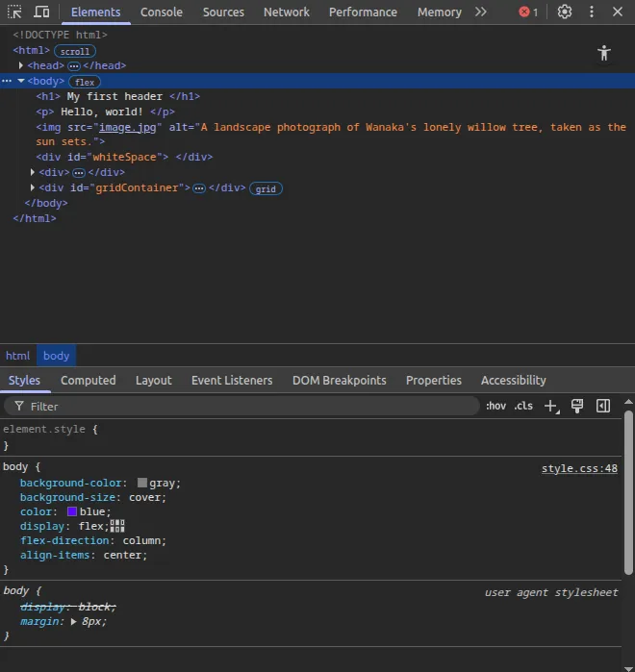Click the 'center' align-items value

(x=122, y=555)
